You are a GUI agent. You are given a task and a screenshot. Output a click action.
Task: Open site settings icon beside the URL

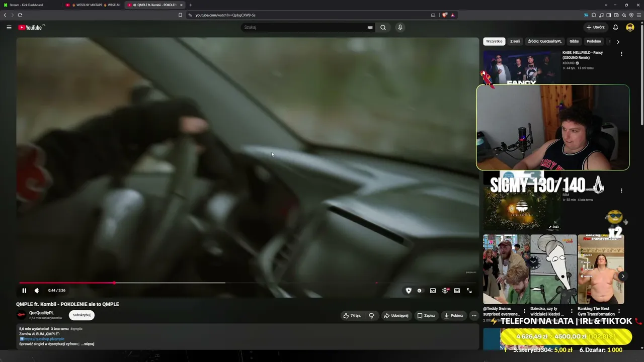pyautogui.click(x=190, y=15)
